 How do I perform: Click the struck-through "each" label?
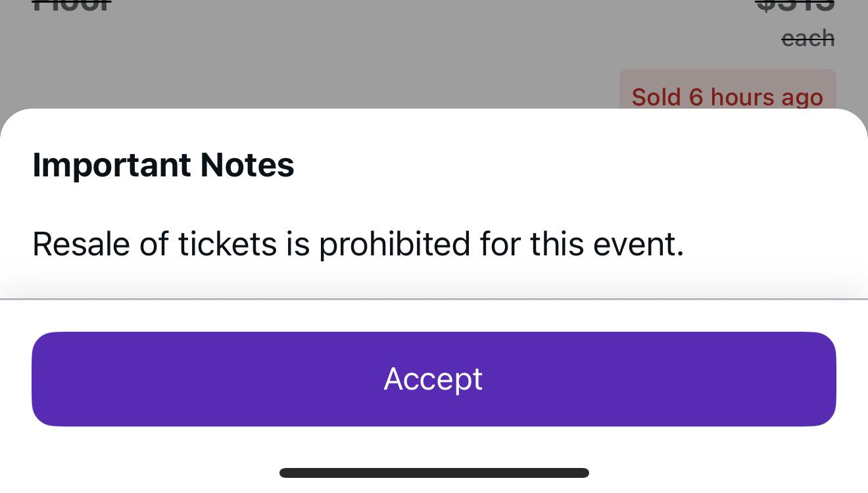tap(808, 39)
